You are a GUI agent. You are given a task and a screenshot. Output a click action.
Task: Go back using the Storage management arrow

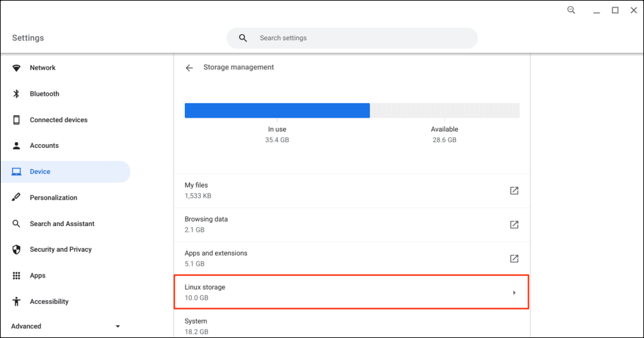point(189,68)
